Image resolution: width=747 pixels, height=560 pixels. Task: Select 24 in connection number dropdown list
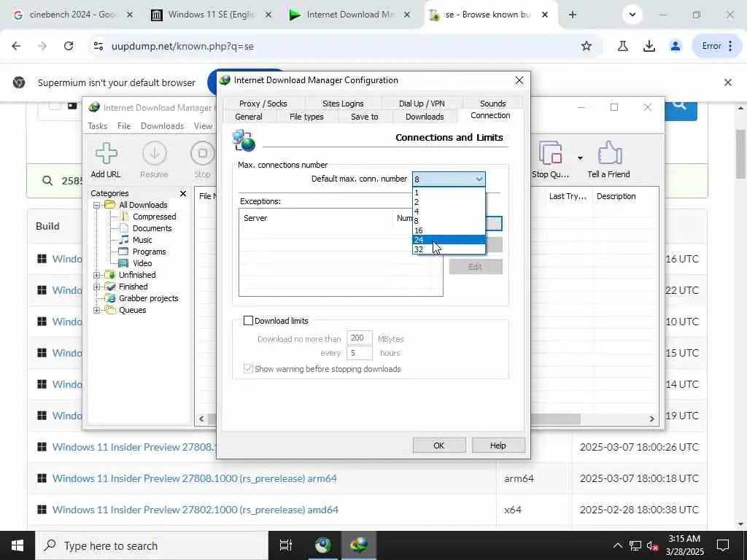click(x=449, y=239)
